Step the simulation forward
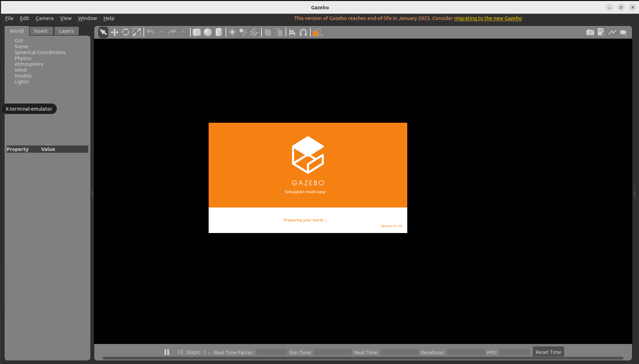 click(x=180, y=352)
